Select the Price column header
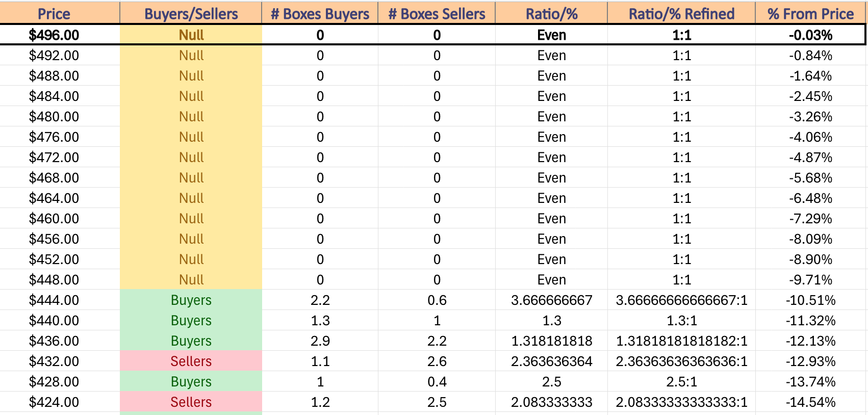868x415 pixels. coord(54,14)
